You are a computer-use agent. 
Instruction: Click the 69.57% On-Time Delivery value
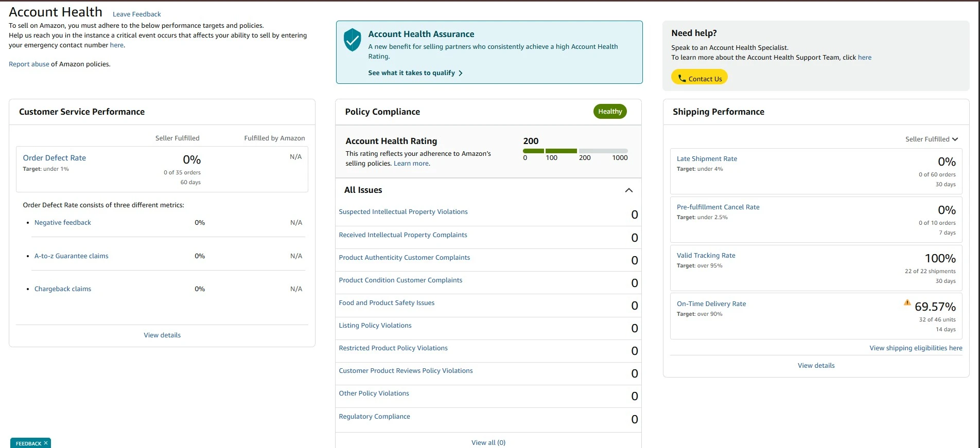[935, 307]
